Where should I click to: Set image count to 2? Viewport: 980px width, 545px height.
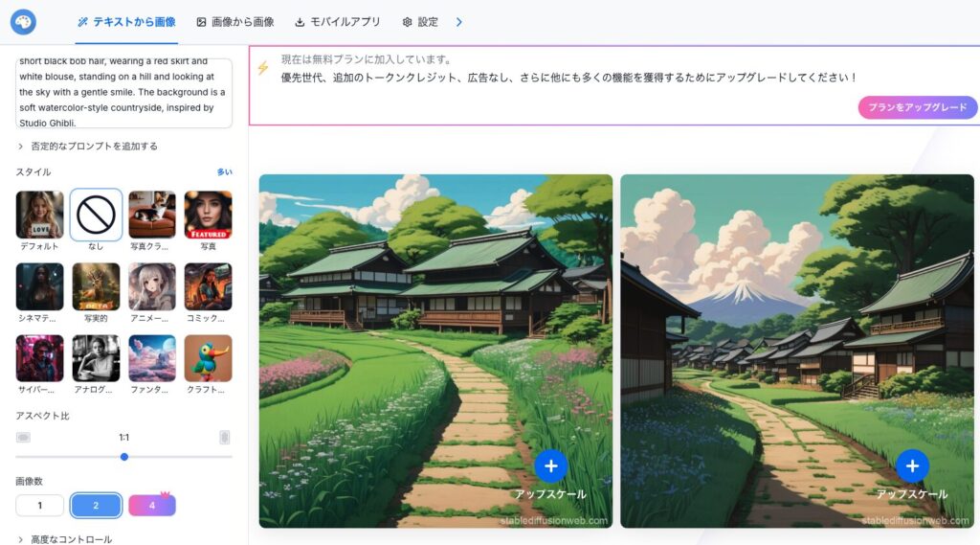click(x=96, y=505)
